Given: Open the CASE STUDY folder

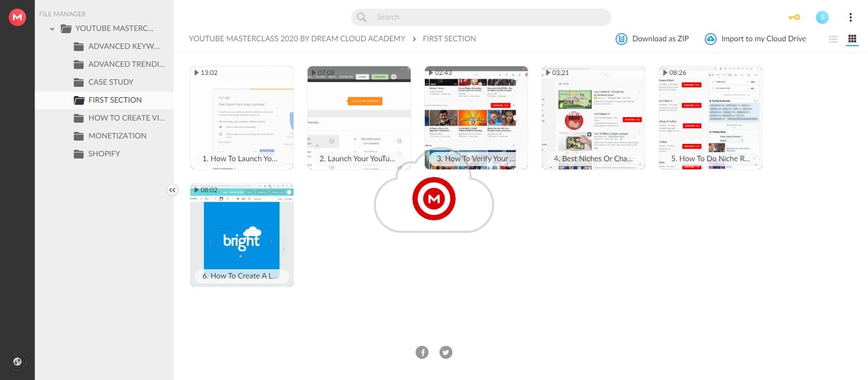Looking at the screenshot, I should pyautogui.click(x=111, y=82).
